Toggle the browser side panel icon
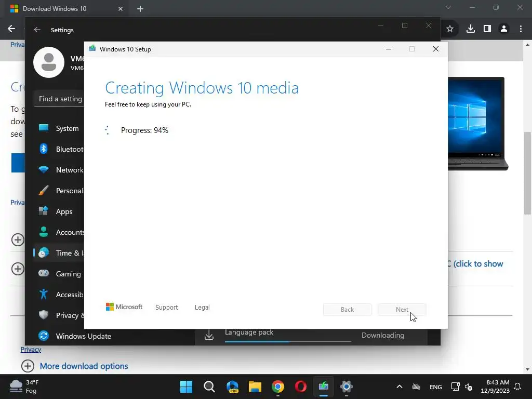This screenshot has height=399, width=532. tap(487, 29)
